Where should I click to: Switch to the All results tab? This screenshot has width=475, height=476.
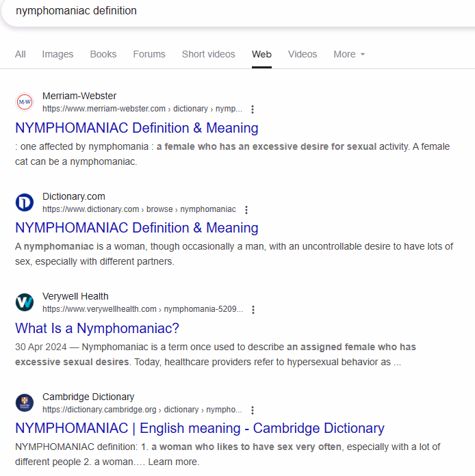click(x=21, y=54)
